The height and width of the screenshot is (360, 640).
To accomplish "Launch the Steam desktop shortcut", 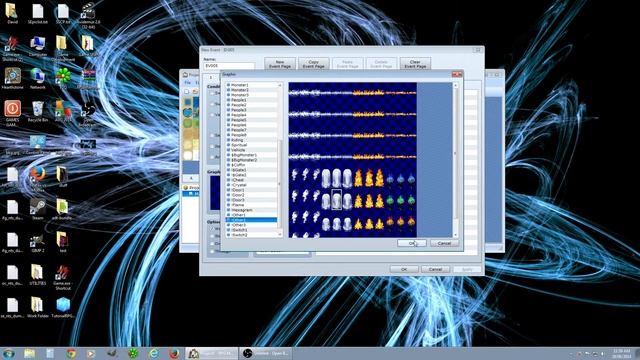I will pos(38,210).
